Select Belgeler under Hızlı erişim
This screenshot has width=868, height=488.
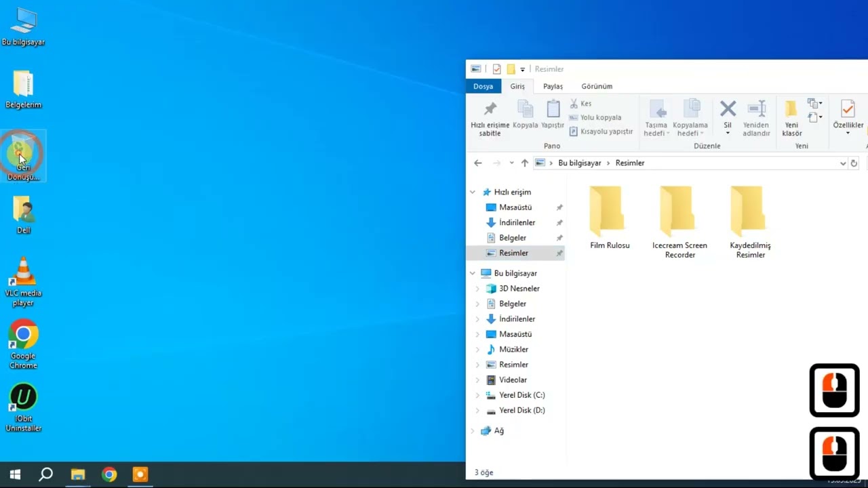tap(513, 238)
